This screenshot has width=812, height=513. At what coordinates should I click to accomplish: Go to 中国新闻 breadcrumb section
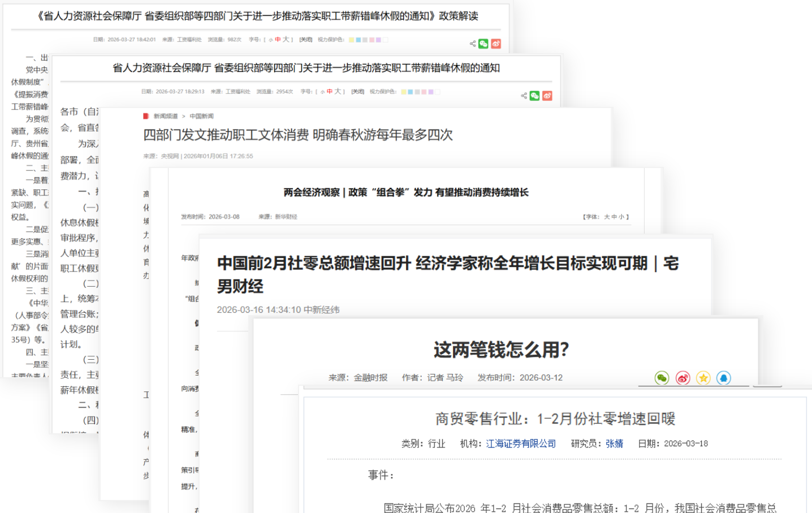pos(201,116)
